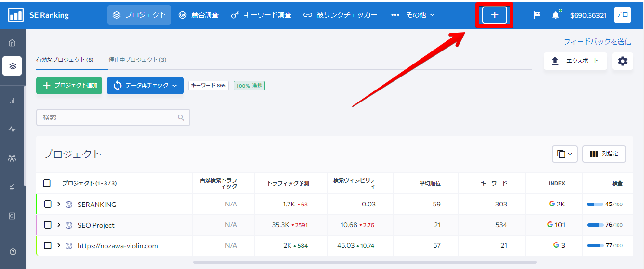Click Google index 101 in SEO Project row
This screenshot has width=644, height=269.
pos(556,225)
